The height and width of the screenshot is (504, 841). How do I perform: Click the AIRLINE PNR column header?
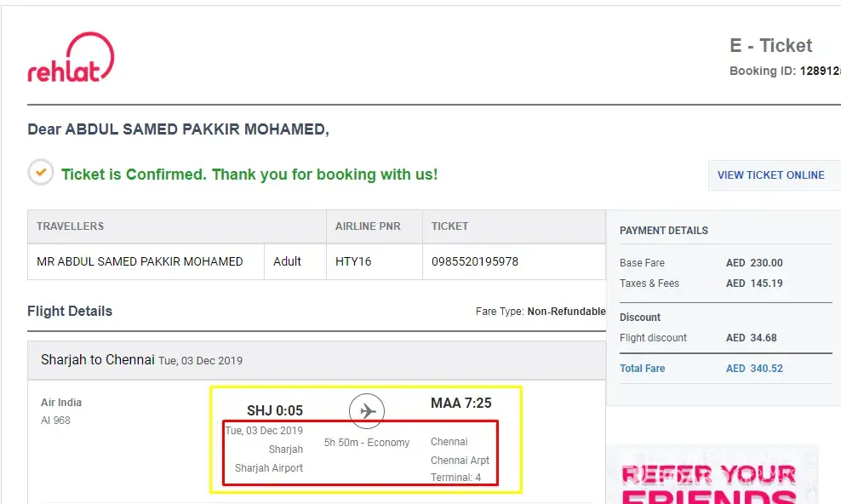368,226
